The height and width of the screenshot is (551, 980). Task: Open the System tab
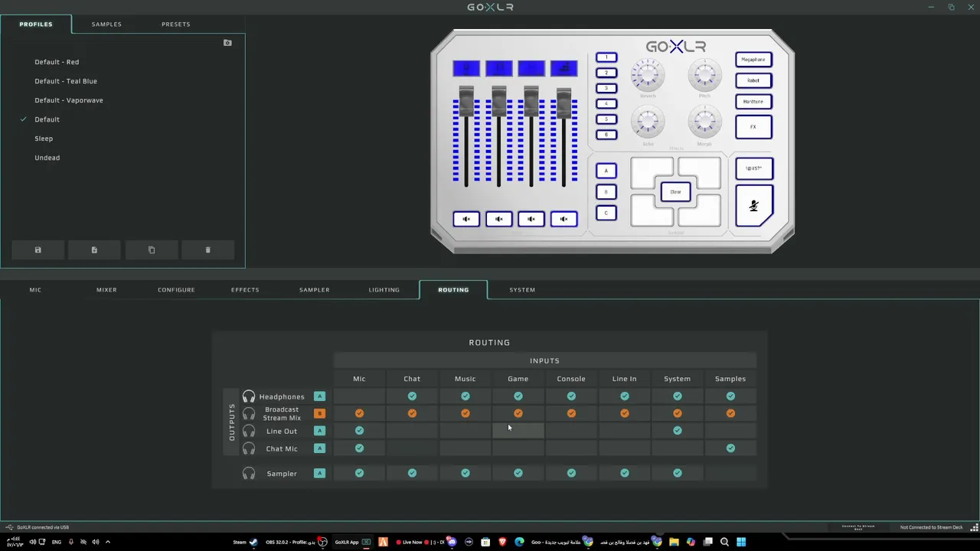[x=522, y=290]
